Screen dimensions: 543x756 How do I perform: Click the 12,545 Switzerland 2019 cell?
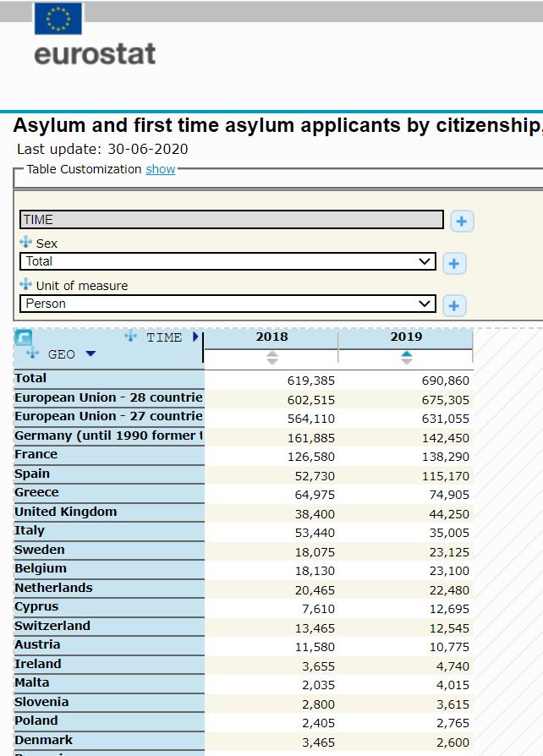tap(406, 628)
